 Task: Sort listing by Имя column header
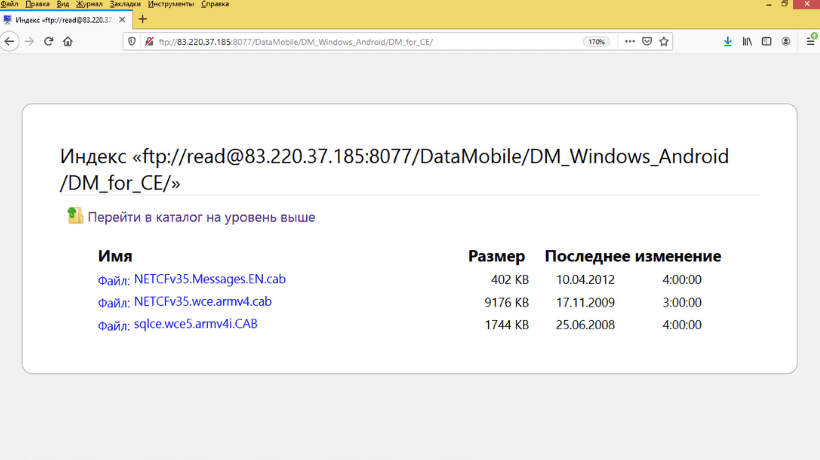(x=115, y=256)
